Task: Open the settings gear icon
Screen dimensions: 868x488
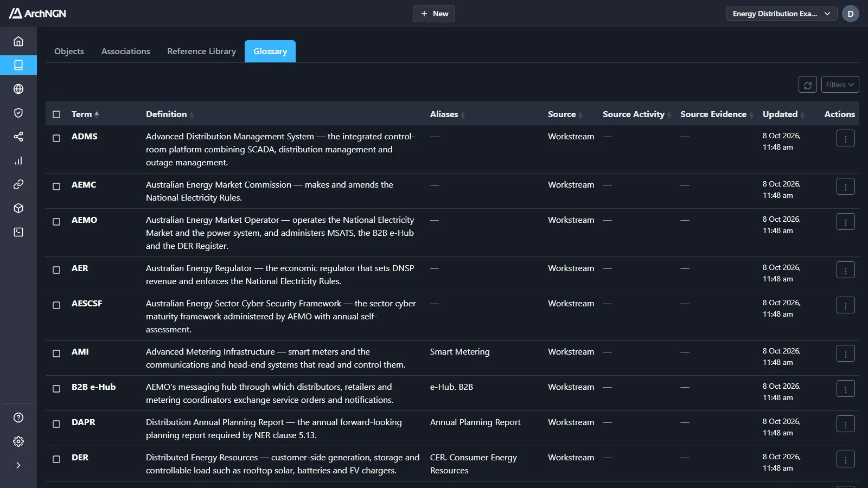Action: 18,441
